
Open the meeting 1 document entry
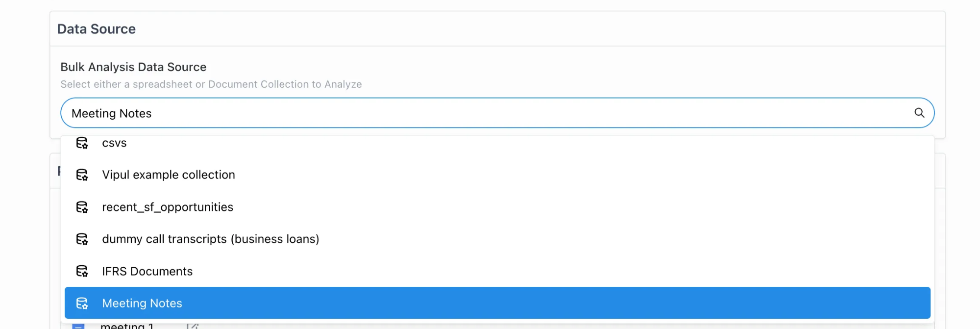(x=127, y=326)
